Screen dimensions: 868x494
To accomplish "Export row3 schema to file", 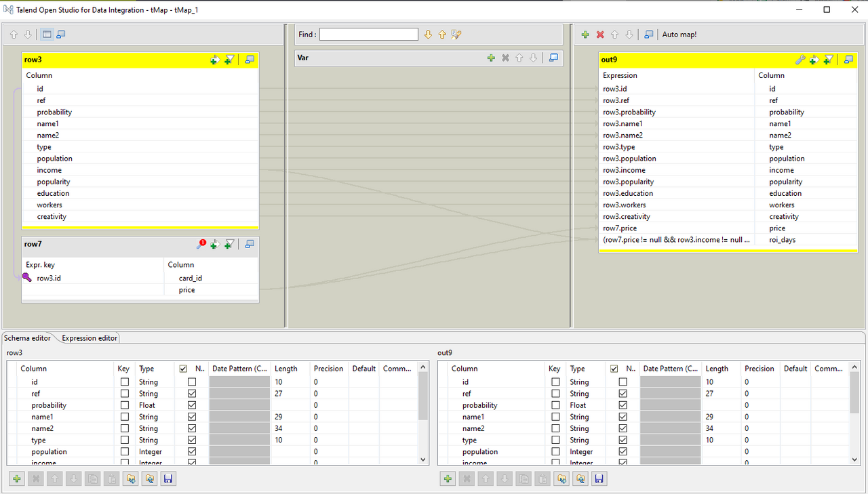I will pyautogui.click(x=150, y=479).
